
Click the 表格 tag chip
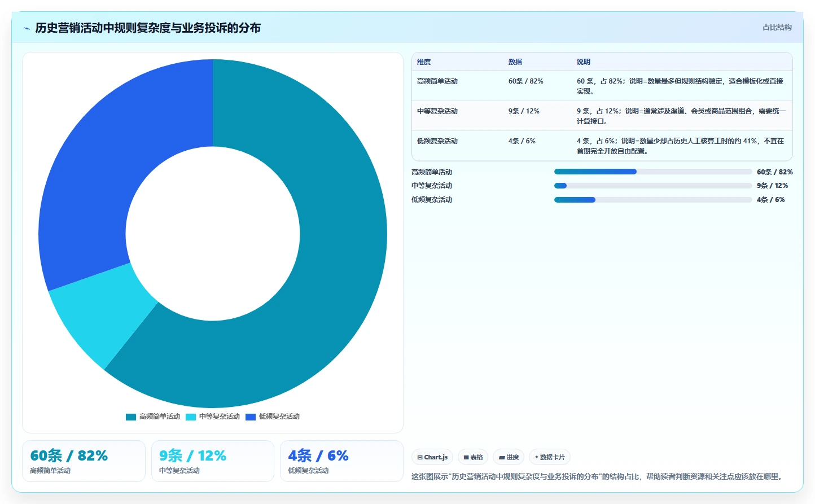(x=473, y=457)
